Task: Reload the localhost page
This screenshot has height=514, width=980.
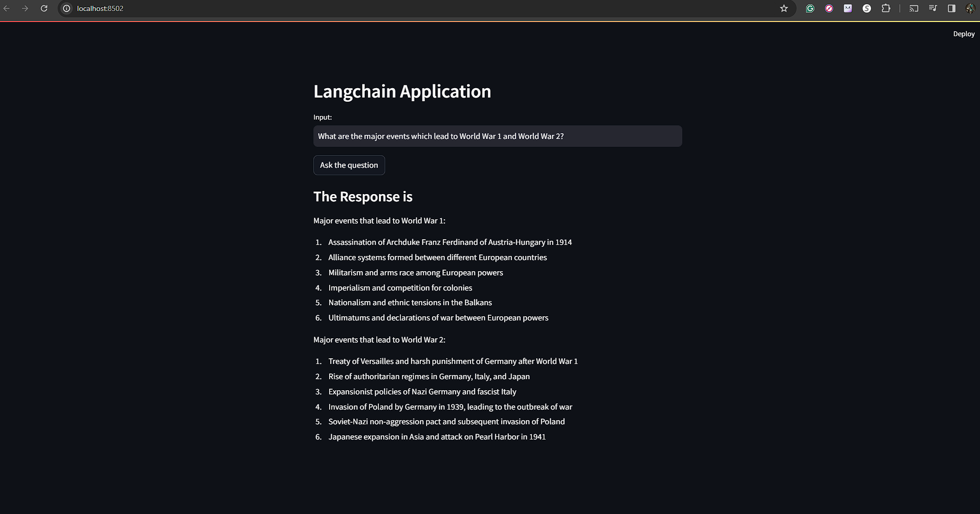Action: (44, 8)
